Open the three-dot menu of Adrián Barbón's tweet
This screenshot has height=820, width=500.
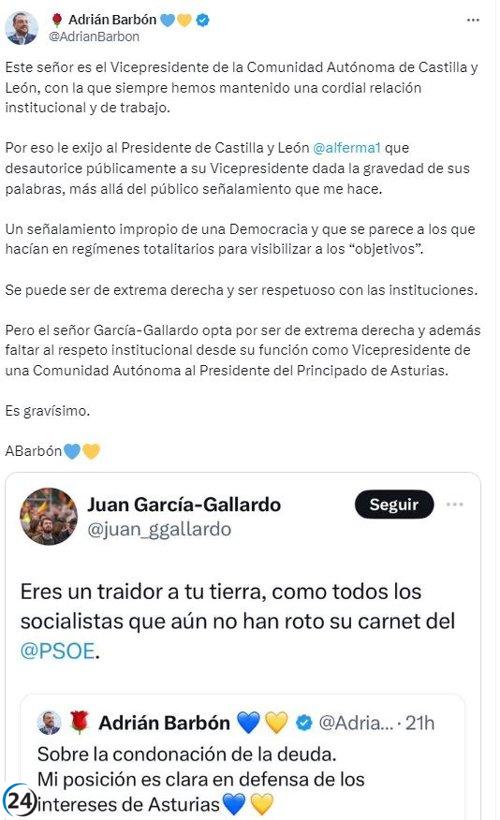(x=473, y=20)
